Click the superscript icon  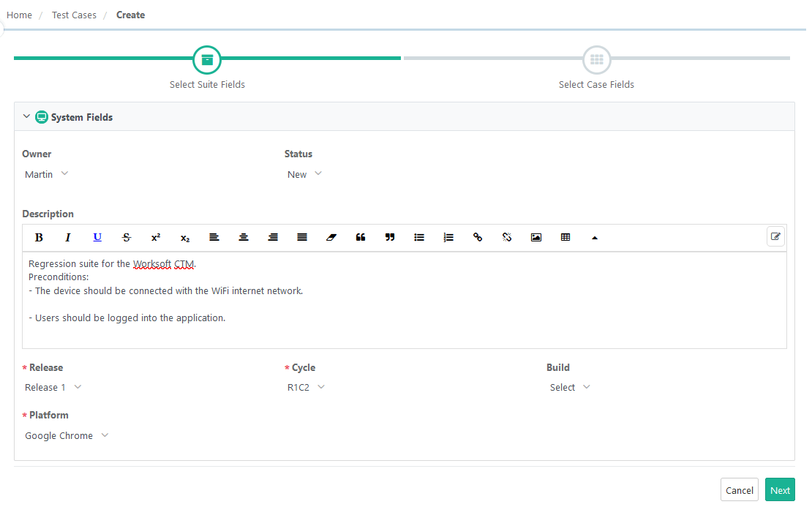pyautogui.click(x=156, y=238)
